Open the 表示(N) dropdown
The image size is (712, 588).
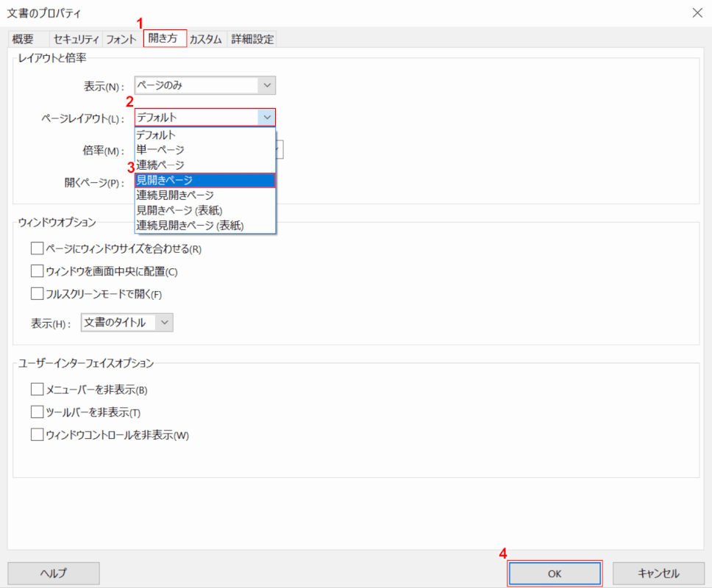(x=267, y=85)
